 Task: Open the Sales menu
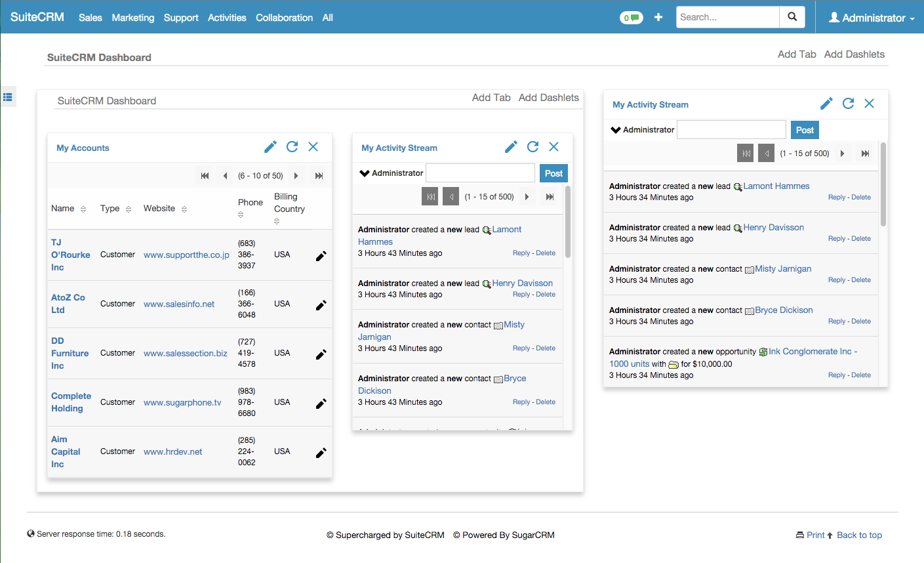point(90,18)
